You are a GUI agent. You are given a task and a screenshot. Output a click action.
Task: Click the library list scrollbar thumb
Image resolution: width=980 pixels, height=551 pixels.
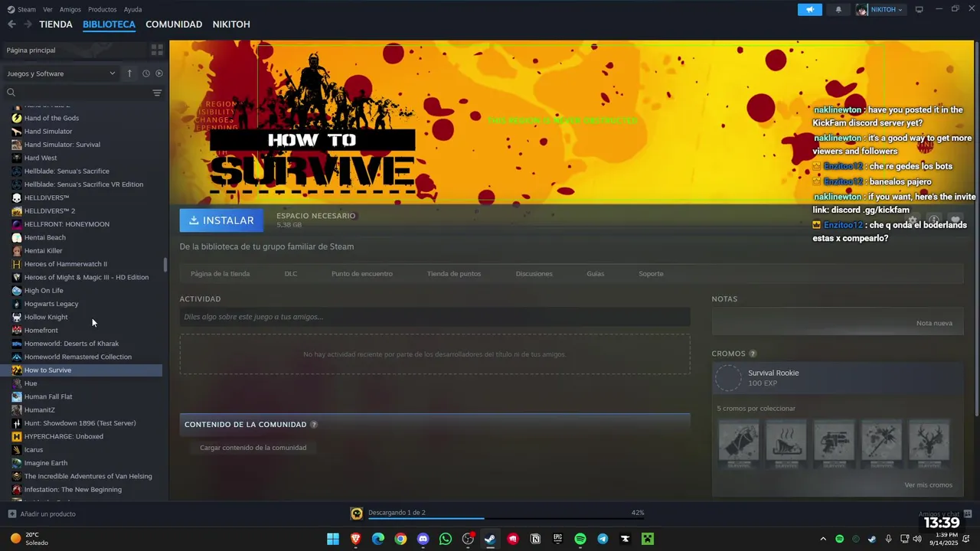165,266
